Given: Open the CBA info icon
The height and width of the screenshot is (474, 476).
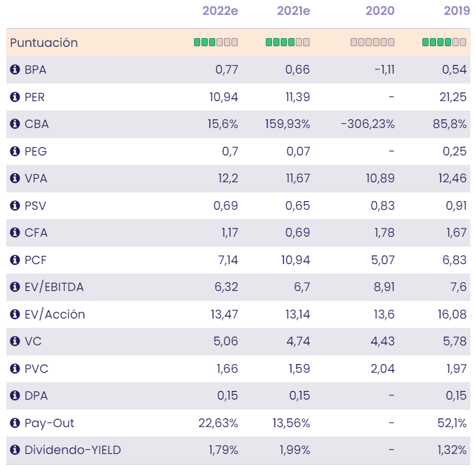Looking at the screenshot, I should [x=15, y=124].
